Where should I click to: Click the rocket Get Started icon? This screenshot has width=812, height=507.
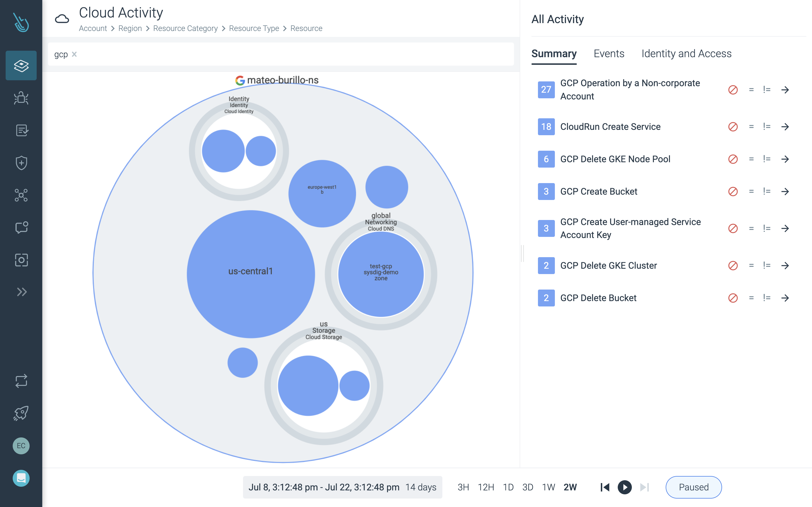pos(21,413)
